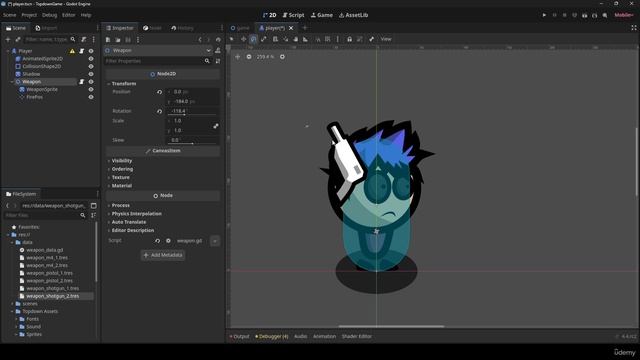Open inspector object documentation icon
The image size is (640, 360).
point(218,50)
